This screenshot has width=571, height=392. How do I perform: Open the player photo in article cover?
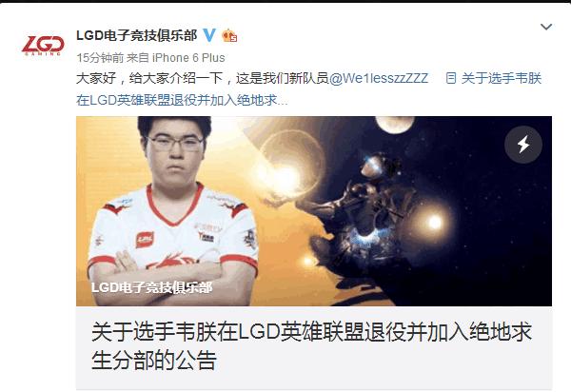click(x=173, y=211)
